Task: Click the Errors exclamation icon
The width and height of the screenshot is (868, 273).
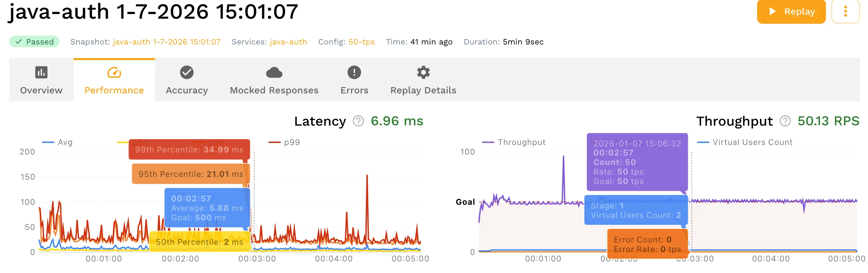Action: pyautogui.click(x=354, y=72)
